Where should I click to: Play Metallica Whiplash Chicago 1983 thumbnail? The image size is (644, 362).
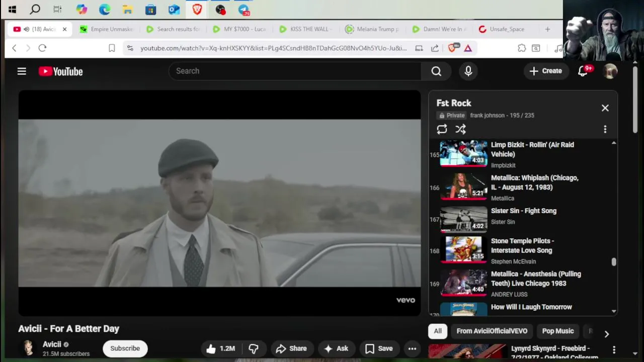pyautogui.click(x=463, y=187)
